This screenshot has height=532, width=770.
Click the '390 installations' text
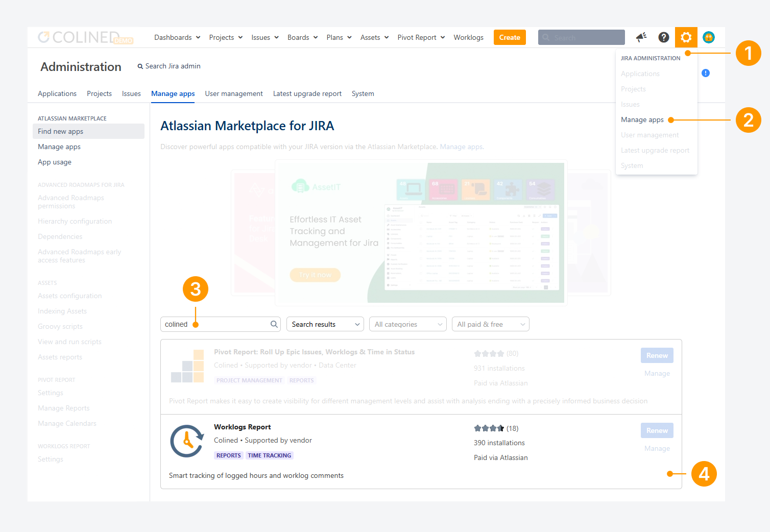click(499, 443)
